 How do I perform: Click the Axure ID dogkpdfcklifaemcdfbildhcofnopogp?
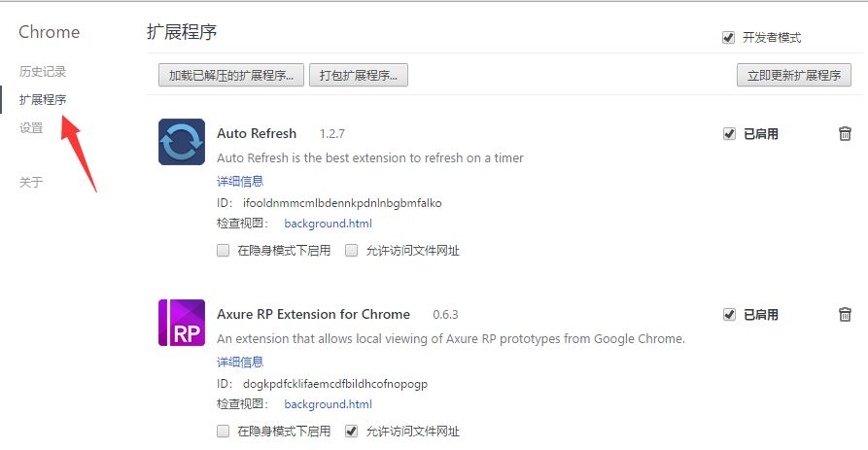[x=335, y=384]
